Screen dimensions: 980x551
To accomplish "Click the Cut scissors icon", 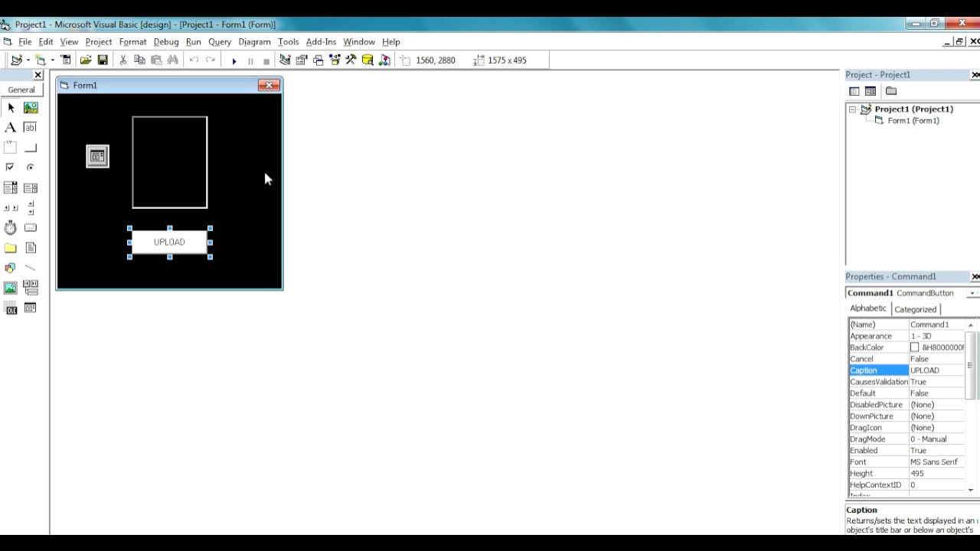I will (x=122, y=60).
